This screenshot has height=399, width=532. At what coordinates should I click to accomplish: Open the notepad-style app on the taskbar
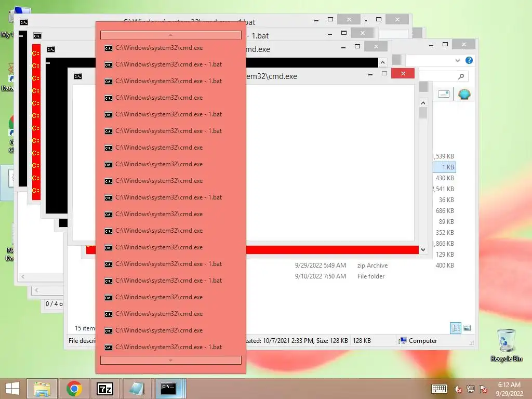click(137, 389)
